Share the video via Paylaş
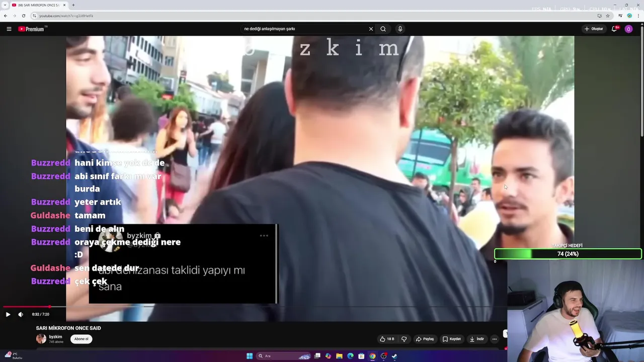 tap(425, 339)
